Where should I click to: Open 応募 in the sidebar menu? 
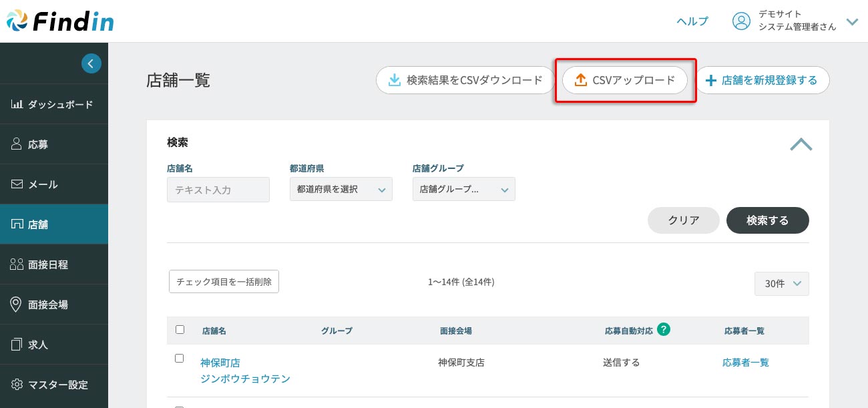click(x=38, y=144)
